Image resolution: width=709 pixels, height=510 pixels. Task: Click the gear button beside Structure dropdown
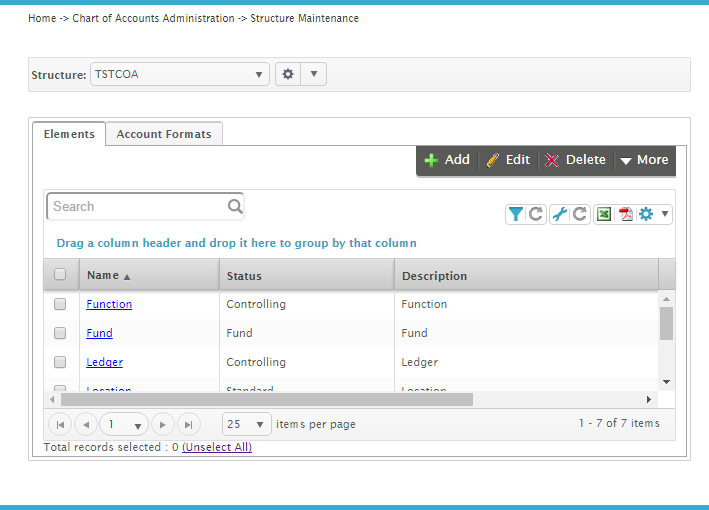[288, 74]
